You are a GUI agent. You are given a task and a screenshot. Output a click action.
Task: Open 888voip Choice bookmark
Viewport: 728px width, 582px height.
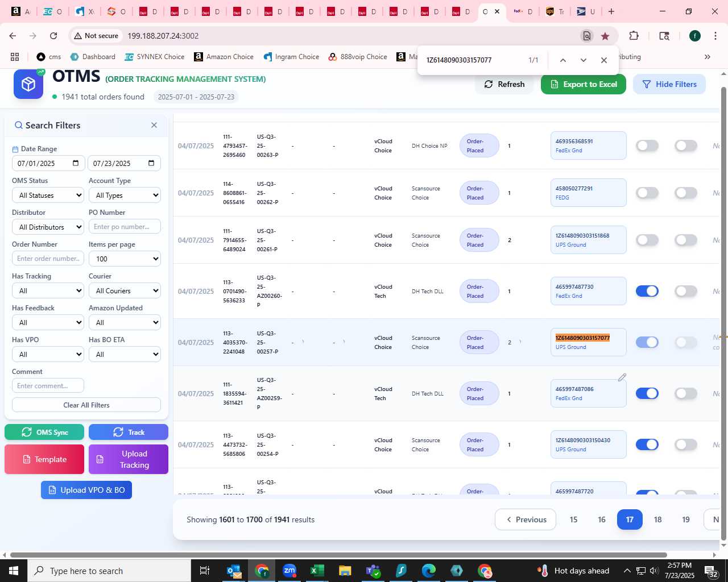(x=358, y=57)
